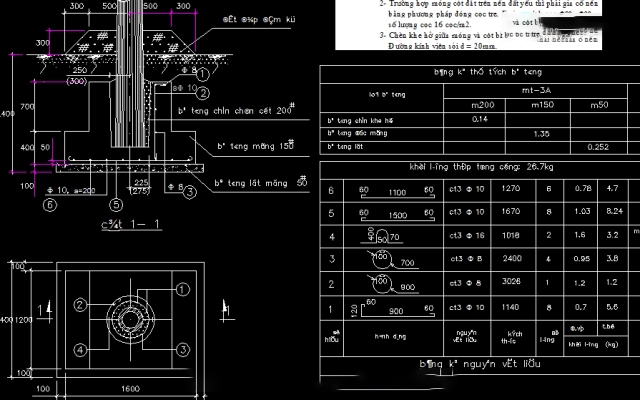Click the 0.252 value in the concrete table
Screen dimensions: 640x400
(598, 147)
